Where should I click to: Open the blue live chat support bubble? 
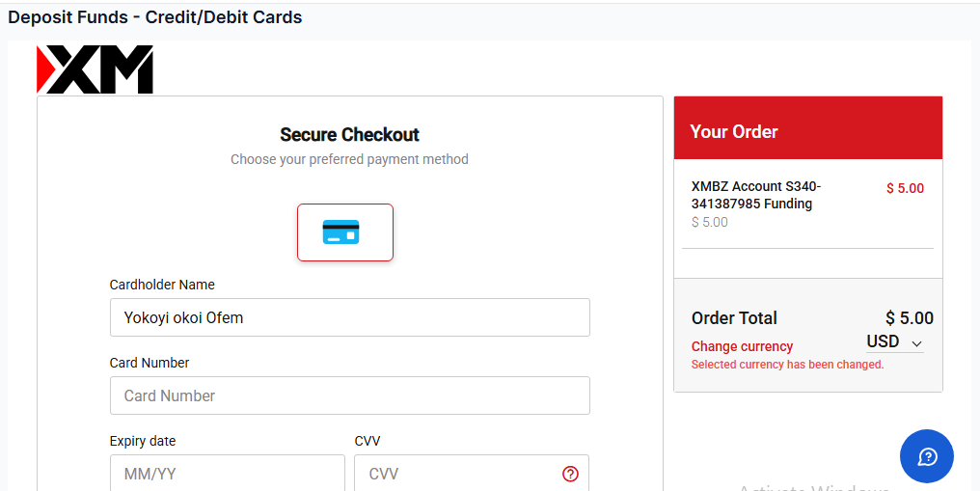click(x=926, y=456)
